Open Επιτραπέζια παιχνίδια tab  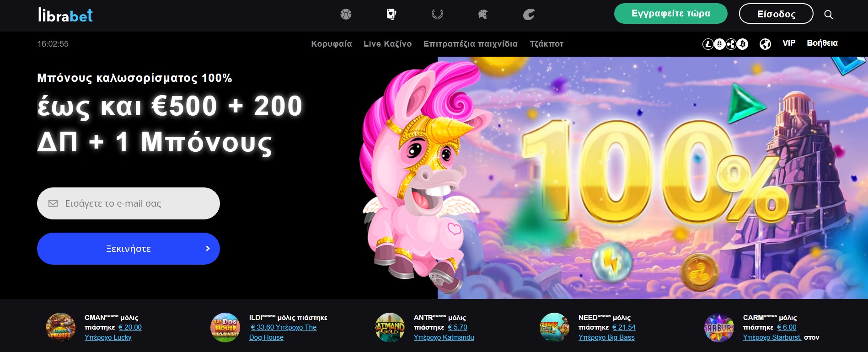click(x=471, y=44)
